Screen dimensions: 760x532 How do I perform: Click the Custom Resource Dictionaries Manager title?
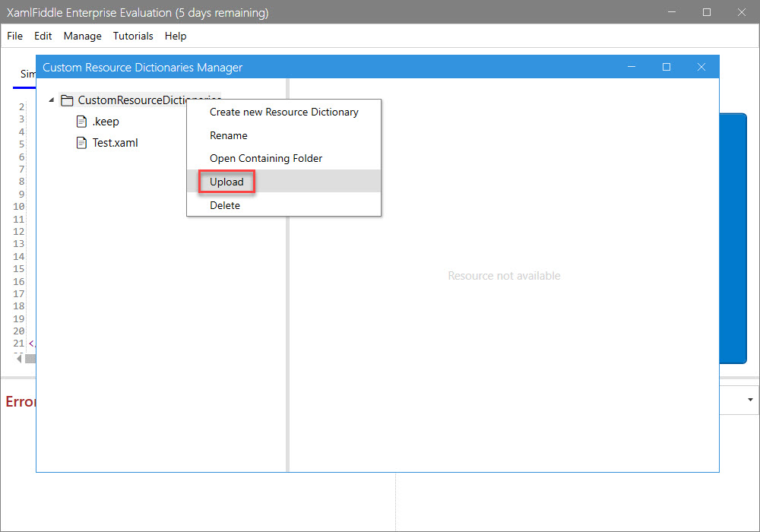pos(143,68)
